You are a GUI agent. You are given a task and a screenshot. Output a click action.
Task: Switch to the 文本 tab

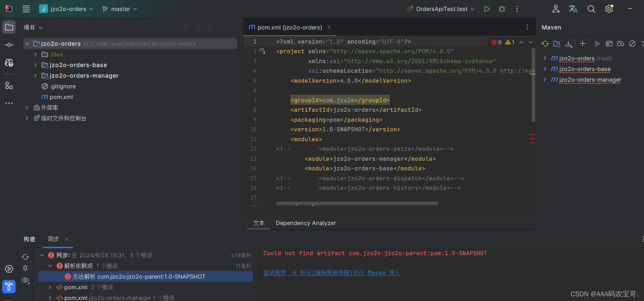(x=259, y=223)
